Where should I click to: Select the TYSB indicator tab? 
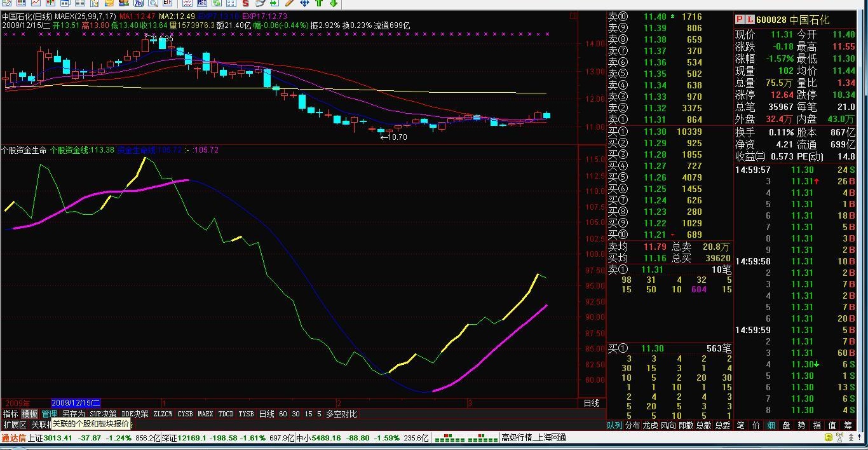tap(246, 414)
